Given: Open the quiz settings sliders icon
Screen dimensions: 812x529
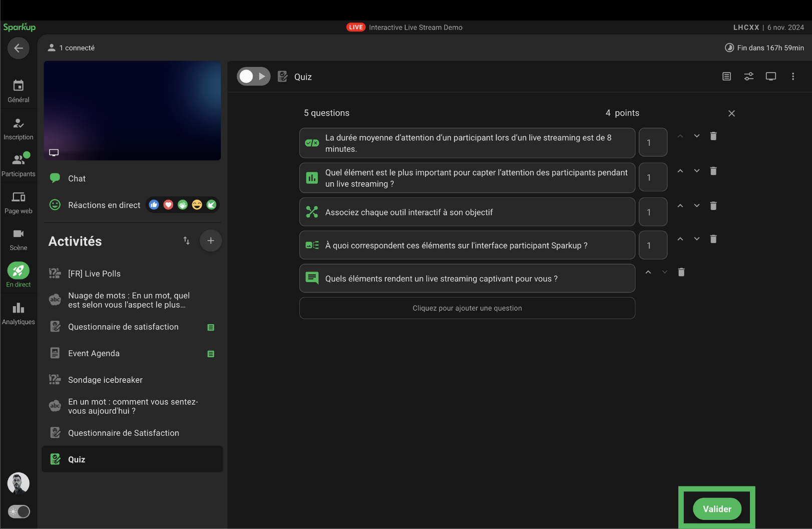Looking at the screenshot, I should [x=748, y=77].
